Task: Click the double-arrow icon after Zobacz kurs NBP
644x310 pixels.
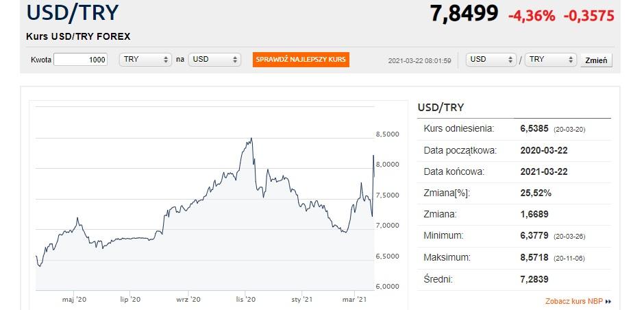Action: (x=608, y=301)
